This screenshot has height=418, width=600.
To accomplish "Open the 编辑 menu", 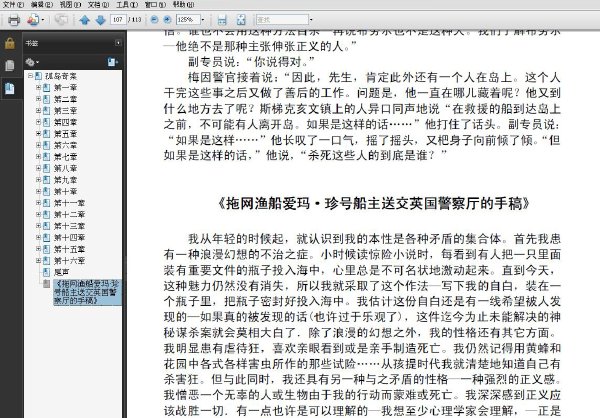I will [42, 5].
